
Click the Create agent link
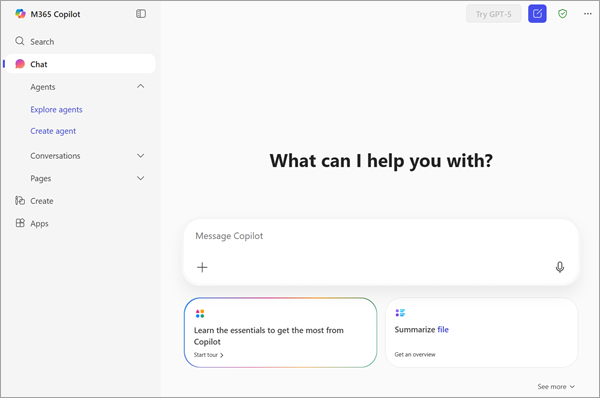[53, 131]
